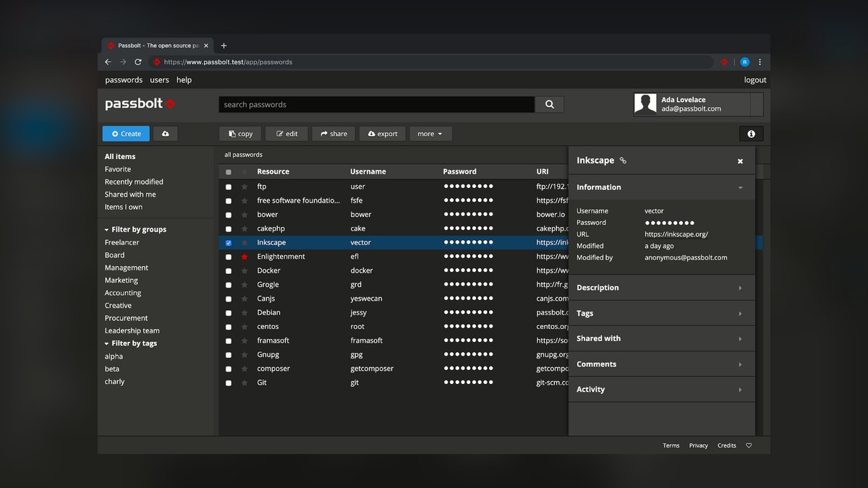Click the export button
868x488 pixels.
click(x=383, y=134)
